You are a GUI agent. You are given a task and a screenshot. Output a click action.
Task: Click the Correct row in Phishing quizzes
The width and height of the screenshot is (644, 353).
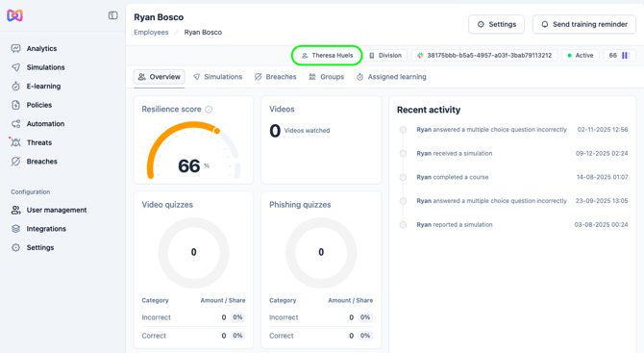pyautogui.click(x=321, y=336)
